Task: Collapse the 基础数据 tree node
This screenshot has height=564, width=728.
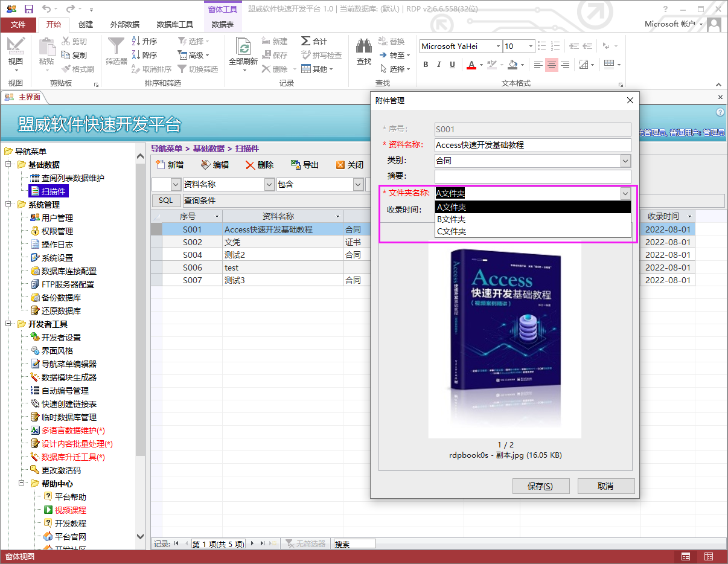Action: (x=8, y=165)
